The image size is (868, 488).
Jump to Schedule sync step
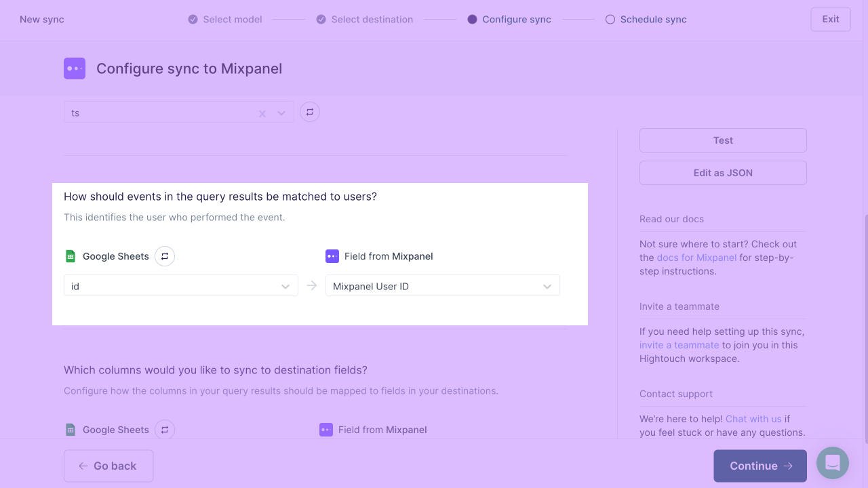(646, 19)
